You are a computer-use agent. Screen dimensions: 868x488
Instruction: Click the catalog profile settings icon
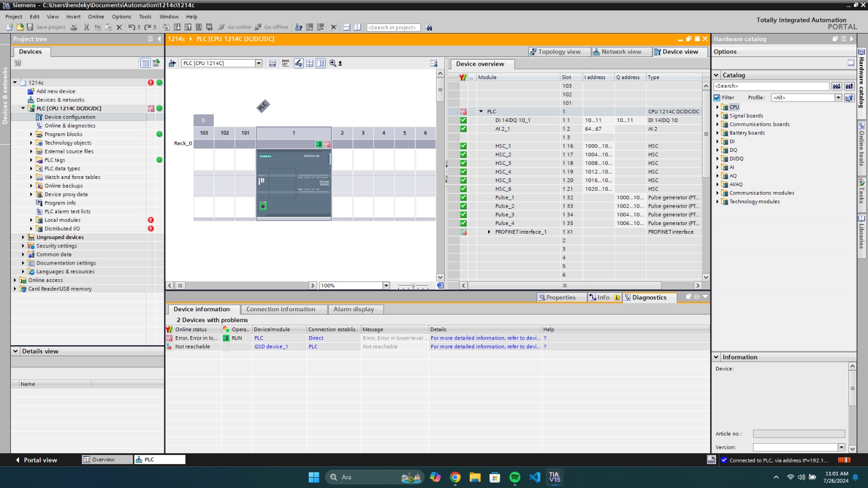tap(849, 98)
